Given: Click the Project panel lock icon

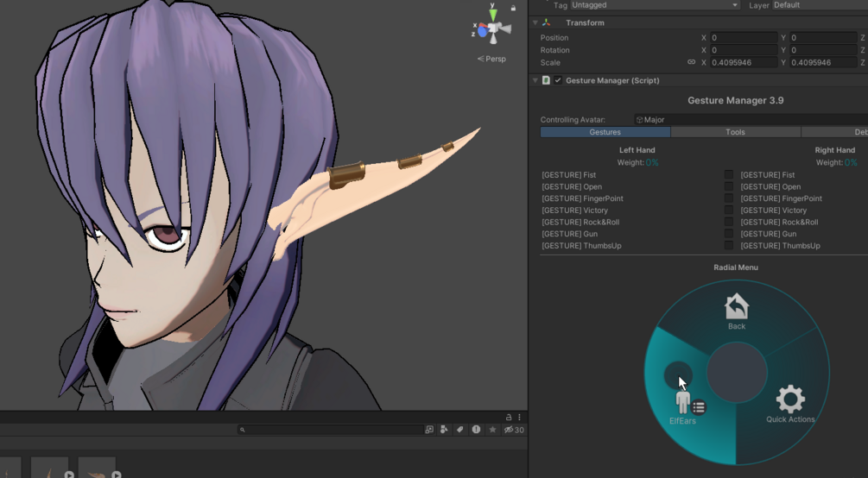Looking at the screenshot, I should coord(508,417).
